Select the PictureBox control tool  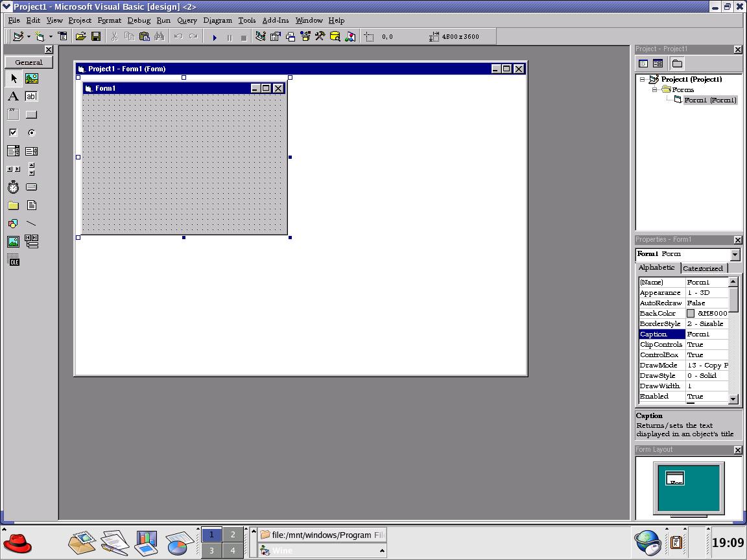coord(31,78)
